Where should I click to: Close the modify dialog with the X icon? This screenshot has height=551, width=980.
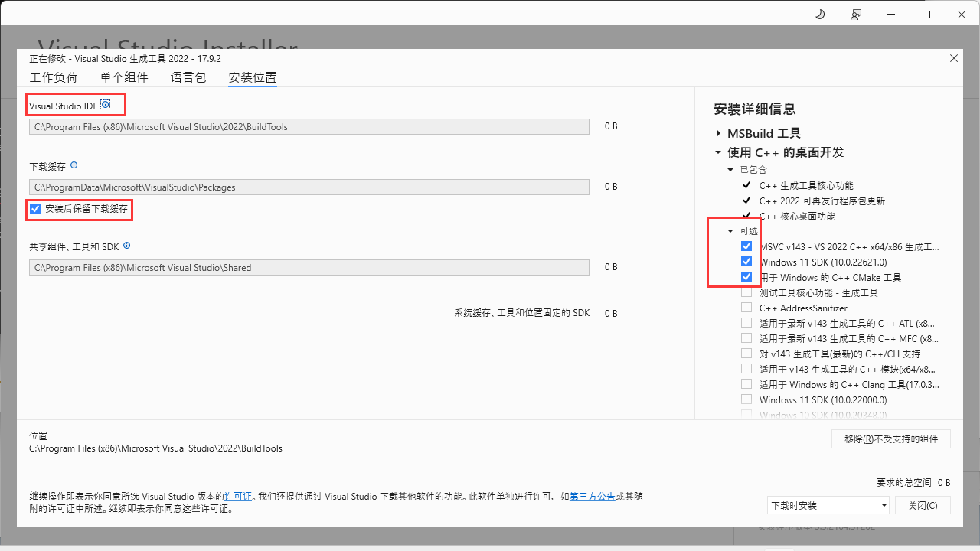point(953,58)
